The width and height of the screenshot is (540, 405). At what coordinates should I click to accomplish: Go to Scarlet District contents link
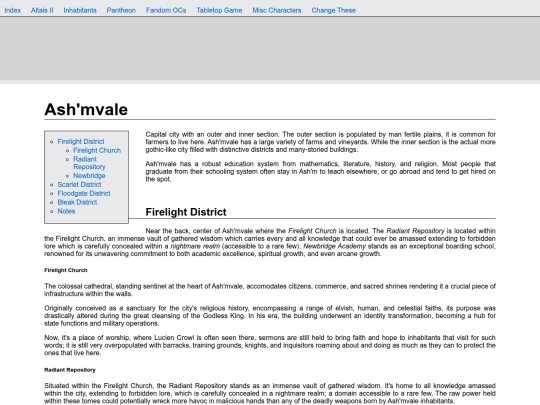pos(79,185)
